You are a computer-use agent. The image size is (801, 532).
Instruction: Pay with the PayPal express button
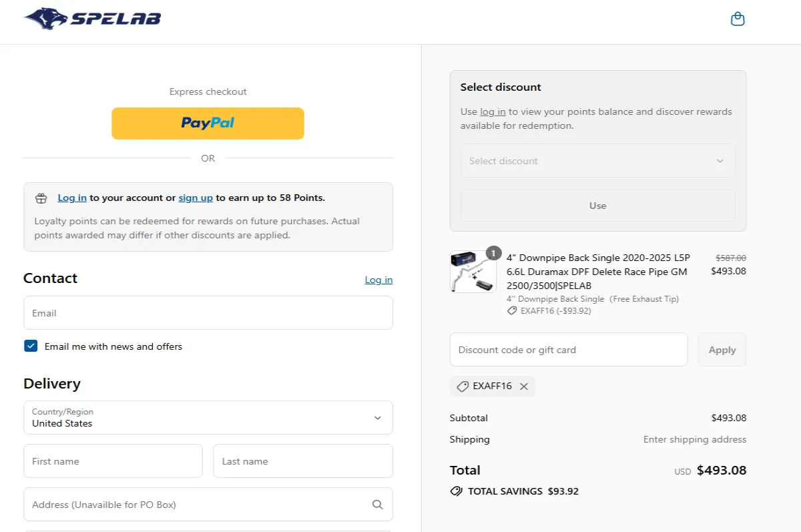coord(208,123)
